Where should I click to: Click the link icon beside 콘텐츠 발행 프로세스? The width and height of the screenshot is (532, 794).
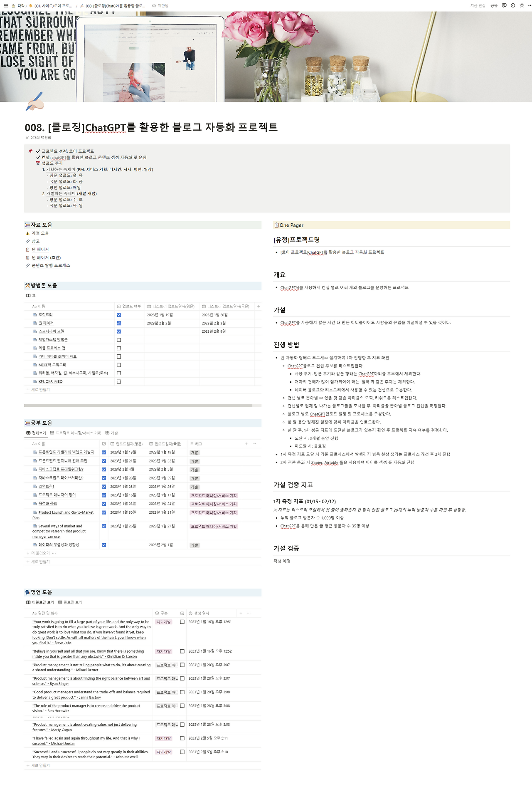[28, 265]
